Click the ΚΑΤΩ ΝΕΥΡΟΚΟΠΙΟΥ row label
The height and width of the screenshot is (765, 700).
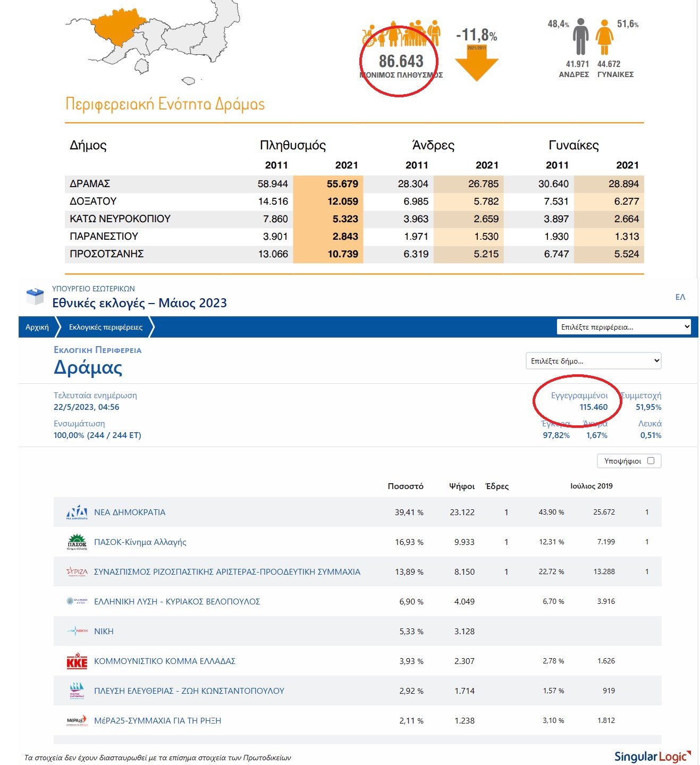coord(120,219)
